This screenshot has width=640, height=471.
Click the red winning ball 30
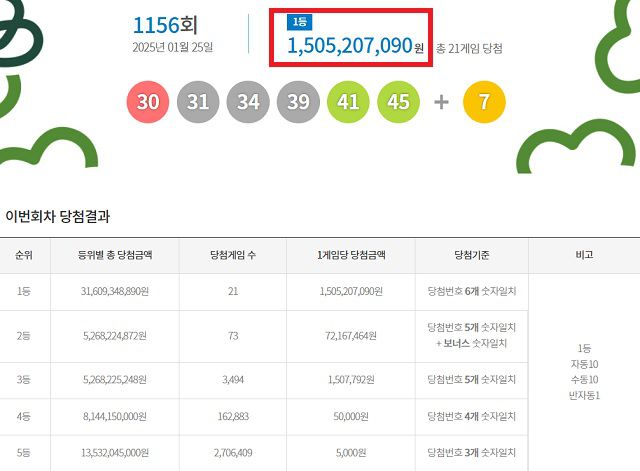(148, 102)
